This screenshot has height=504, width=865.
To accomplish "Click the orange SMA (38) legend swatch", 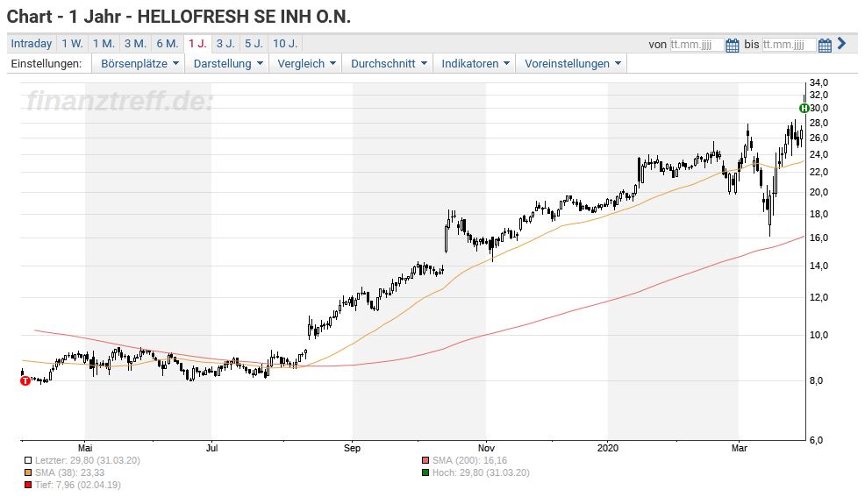I will pos(28,472).
